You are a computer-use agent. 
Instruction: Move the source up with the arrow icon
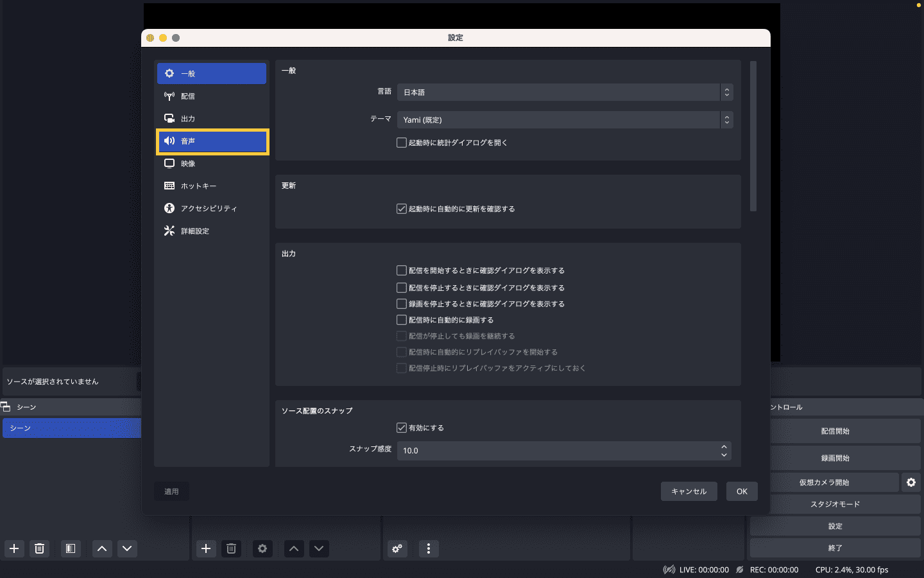[x=294, y=548]
